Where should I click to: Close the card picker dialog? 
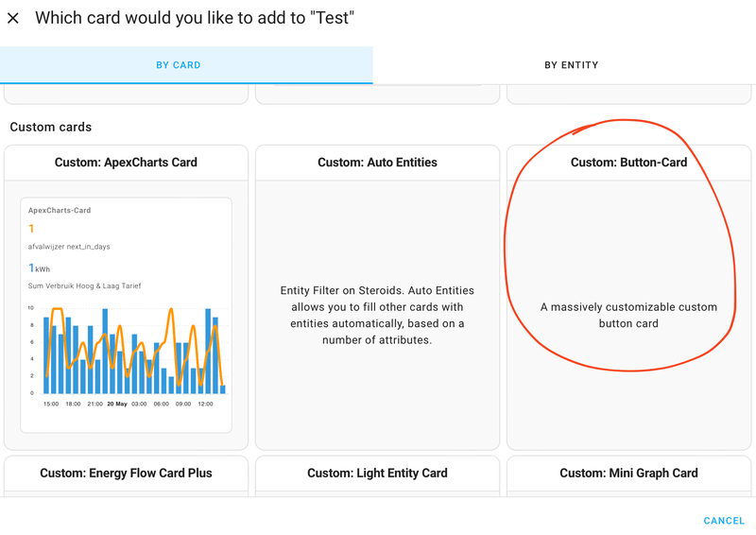(13, 18)
